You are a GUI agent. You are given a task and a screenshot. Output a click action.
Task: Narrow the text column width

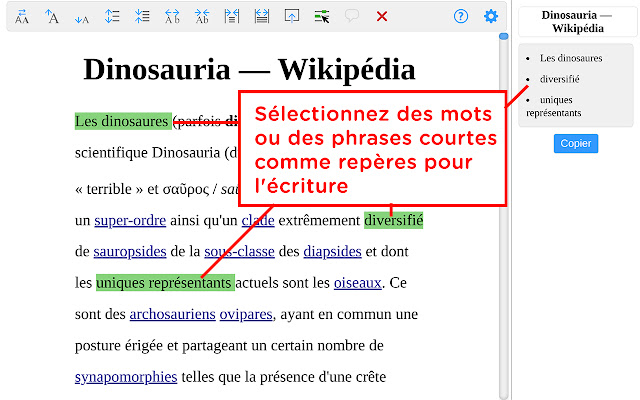[x=232, y=17]
